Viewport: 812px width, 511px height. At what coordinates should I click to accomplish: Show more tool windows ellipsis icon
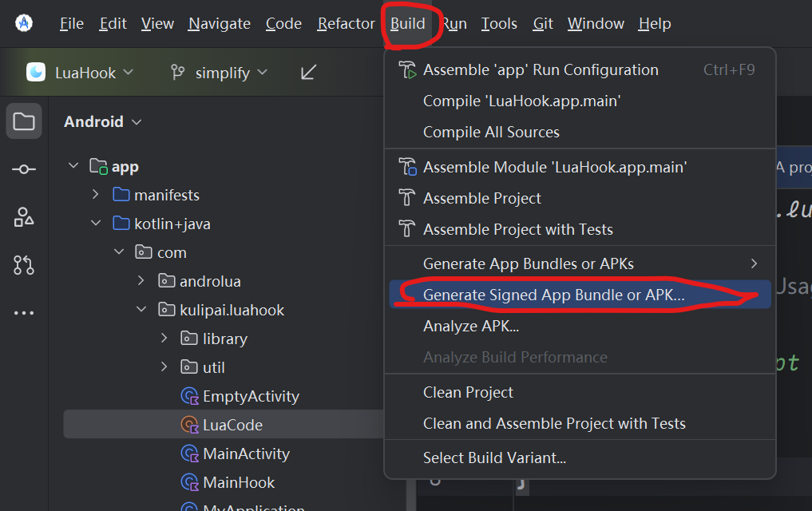pyautogui.click(x=24, y=313)
